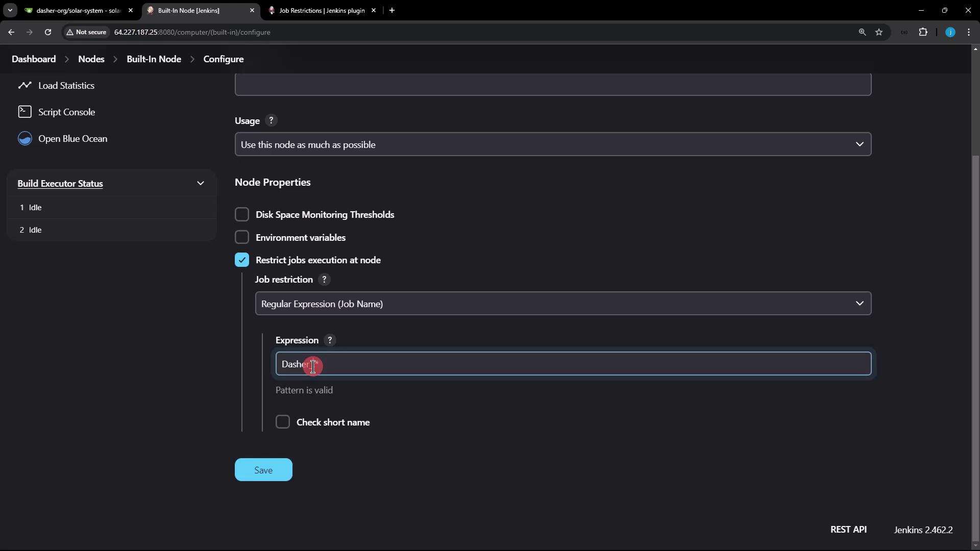Collapse Build Executor Status panel
The width and height of the screenshot is (980, 551).
(x=201, y=184)
